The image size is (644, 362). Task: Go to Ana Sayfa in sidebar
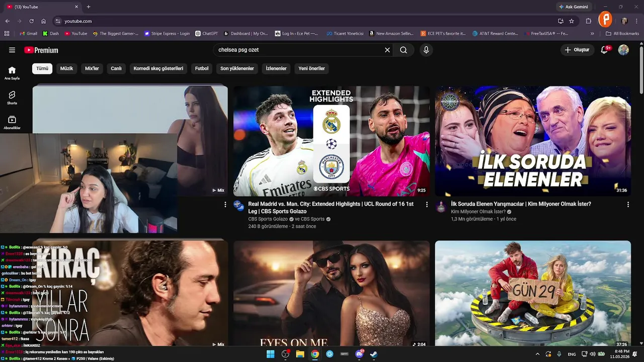pos(12,73)
